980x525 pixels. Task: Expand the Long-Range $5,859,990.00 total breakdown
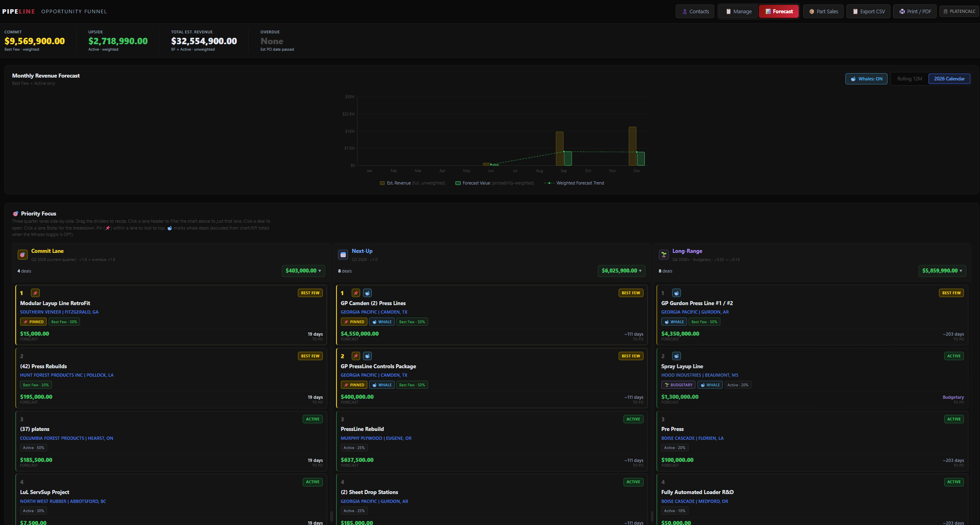942,271
